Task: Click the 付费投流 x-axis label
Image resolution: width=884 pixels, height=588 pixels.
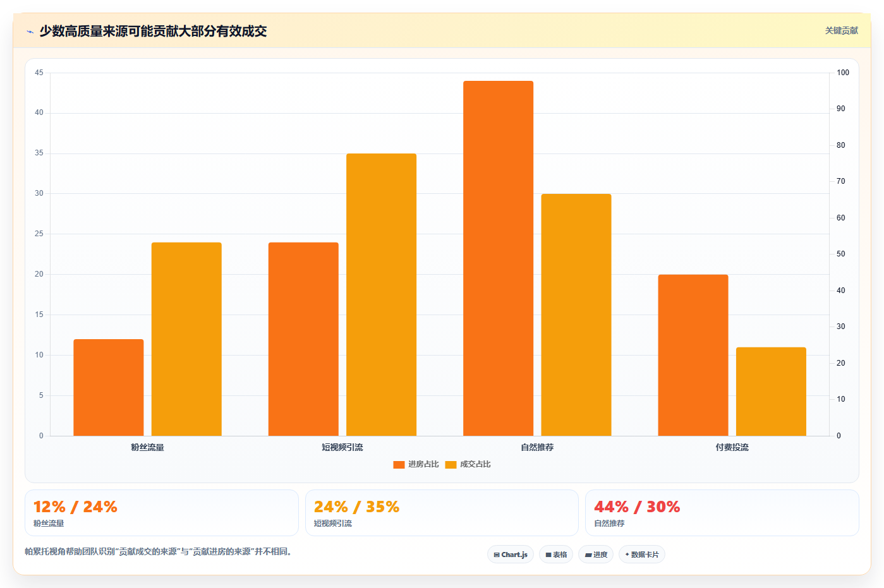Action: 732,447
